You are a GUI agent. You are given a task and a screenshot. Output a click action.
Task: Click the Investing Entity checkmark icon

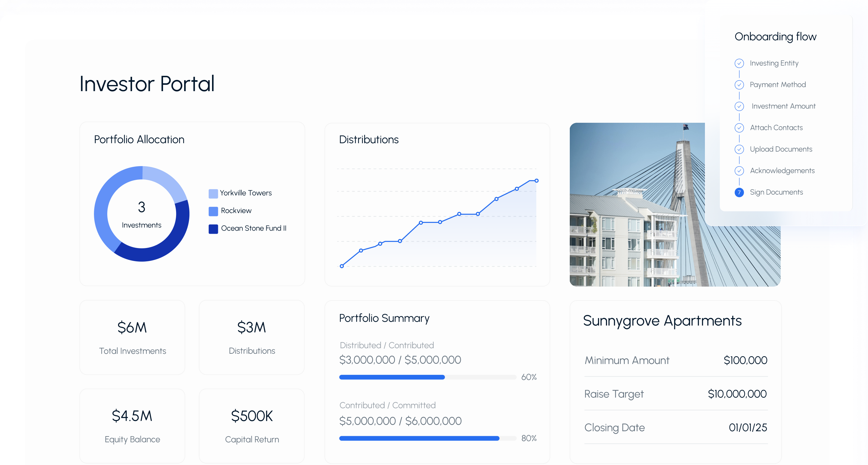point(739,63)
